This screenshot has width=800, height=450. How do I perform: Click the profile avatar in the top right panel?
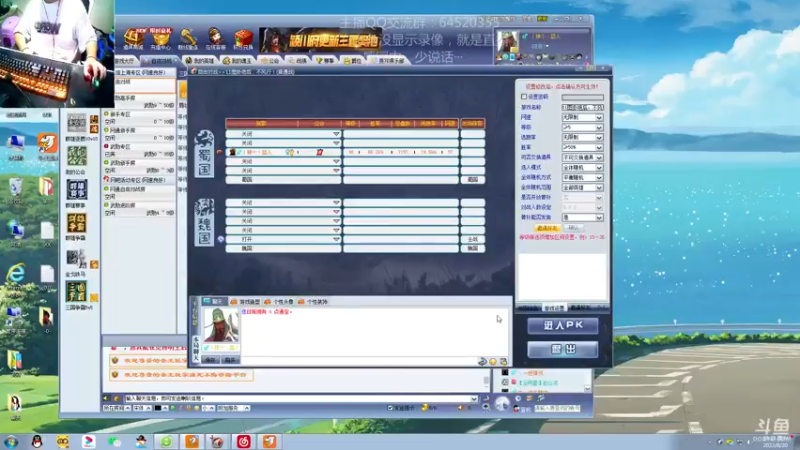point(508,41)
